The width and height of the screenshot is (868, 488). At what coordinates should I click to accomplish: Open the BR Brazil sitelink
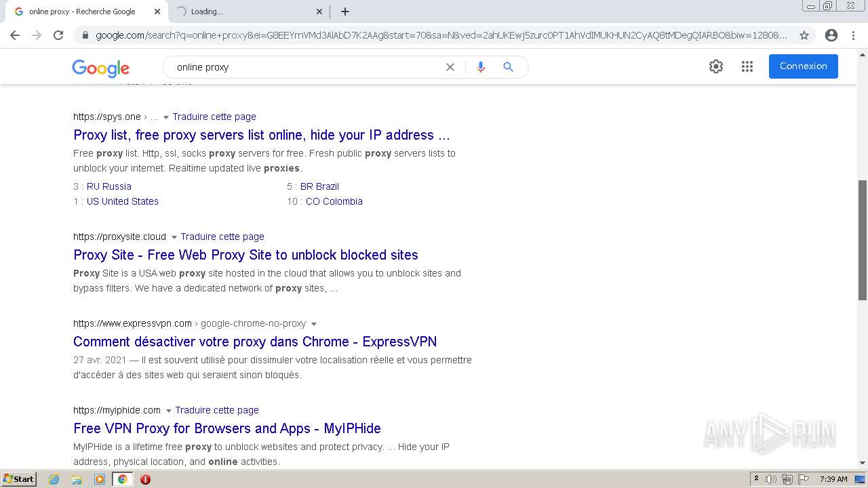click(319, 186)
